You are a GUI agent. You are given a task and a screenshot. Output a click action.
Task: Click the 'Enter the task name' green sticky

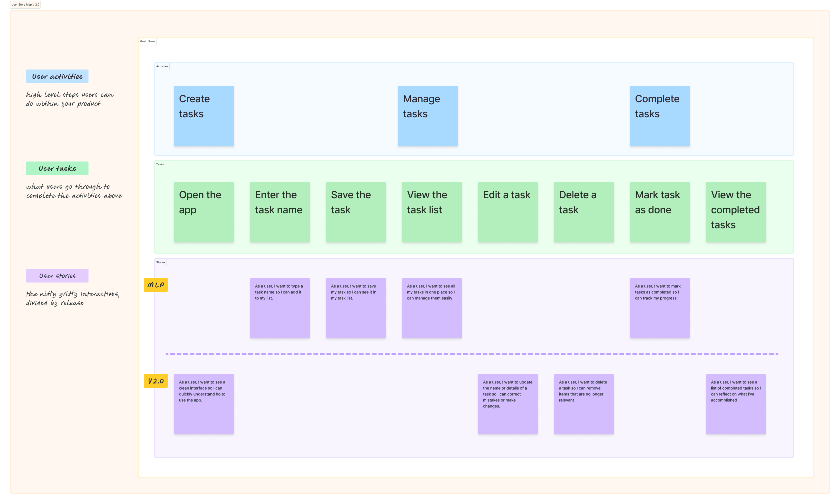[x=280, y=212]
